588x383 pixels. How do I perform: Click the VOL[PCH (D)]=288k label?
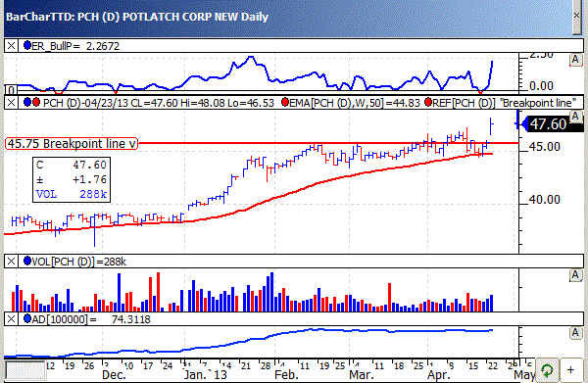tap(79, 262)
